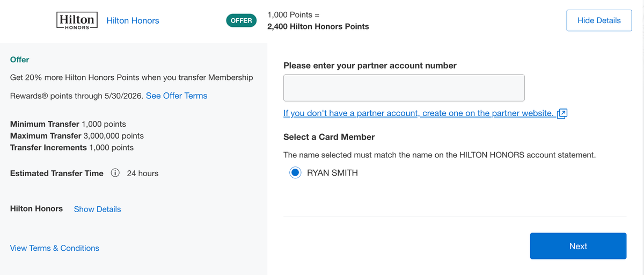Click 'Transfer Increments 1,000 points' text

point(72,147)
